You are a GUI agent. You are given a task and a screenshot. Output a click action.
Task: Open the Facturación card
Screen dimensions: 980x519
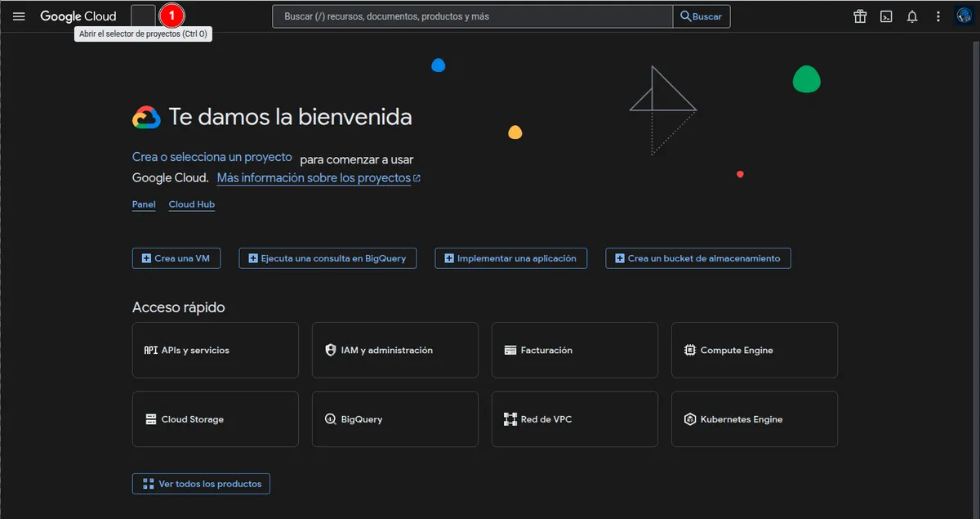pos(575,350)
